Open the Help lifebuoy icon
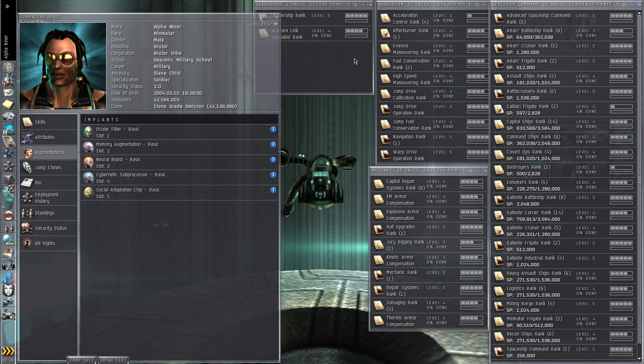 point(9,216)
